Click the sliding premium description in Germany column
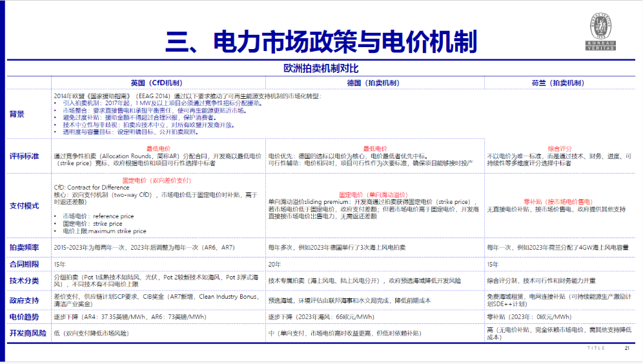Viewport: 643px width, 364px height. tap(374, 209)
